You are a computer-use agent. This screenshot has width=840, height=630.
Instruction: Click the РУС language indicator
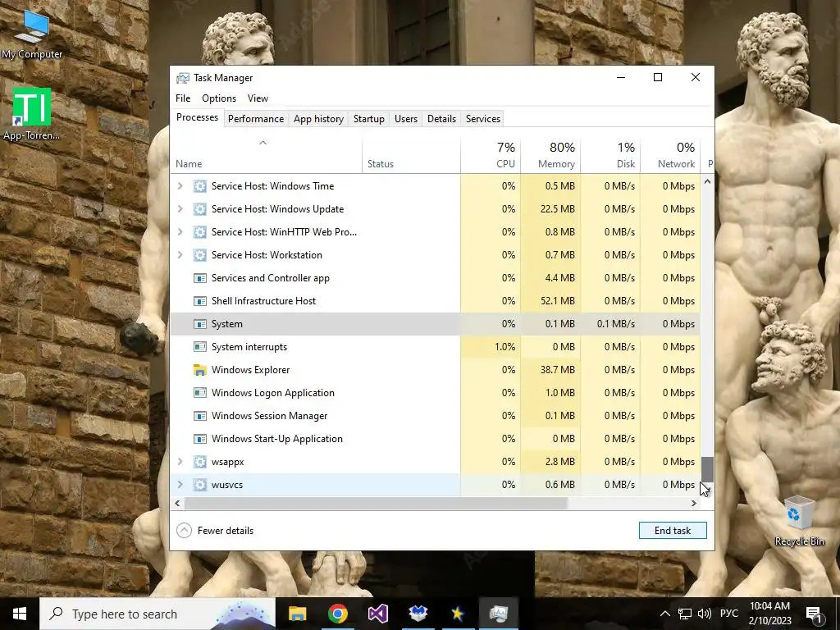tap(729, 614)
